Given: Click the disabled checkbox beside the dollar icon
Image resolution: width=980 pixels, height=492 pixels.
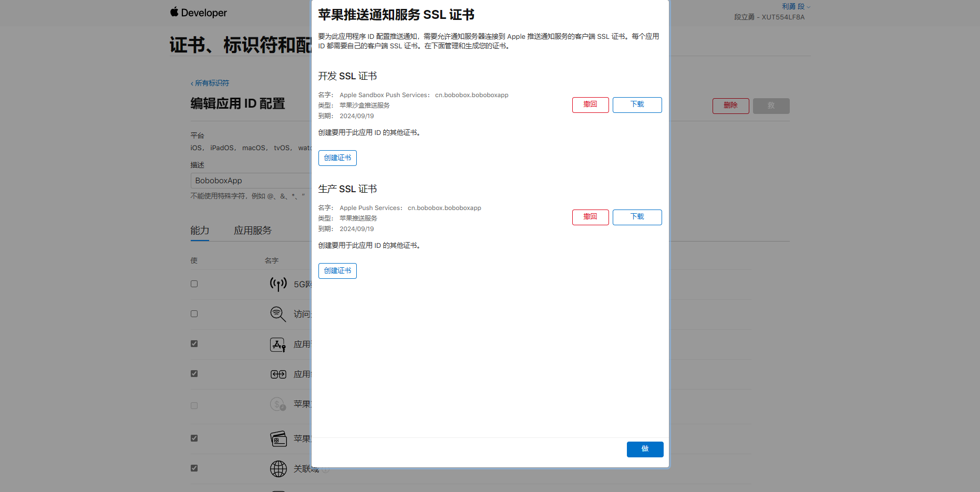Looking at the screenshot, I should [x=194, y=406].
